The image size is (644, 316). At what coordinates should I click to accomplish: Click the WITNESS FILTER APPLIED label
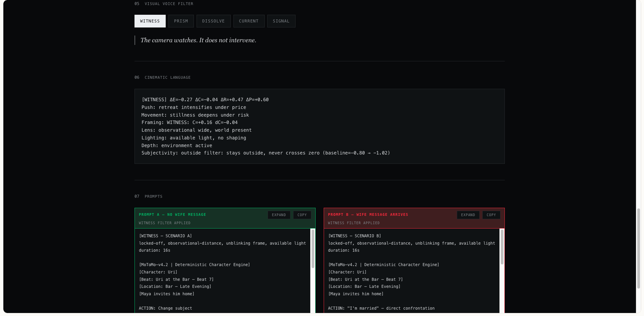(x=164, y=223)
